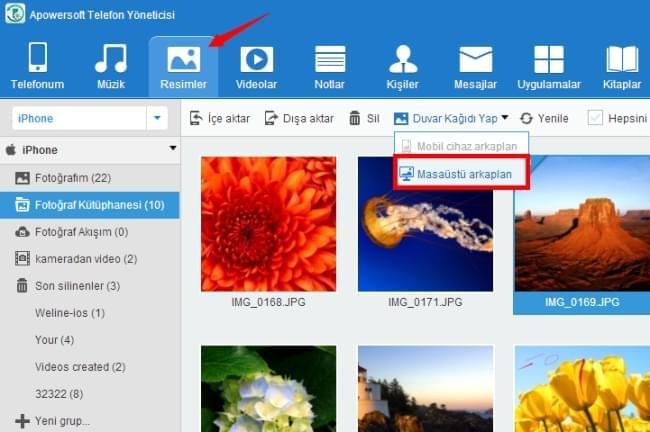Screen dimensions: 650x432
Task: Open the Kitaplar books icon
Action: click(x=622, y=59)
